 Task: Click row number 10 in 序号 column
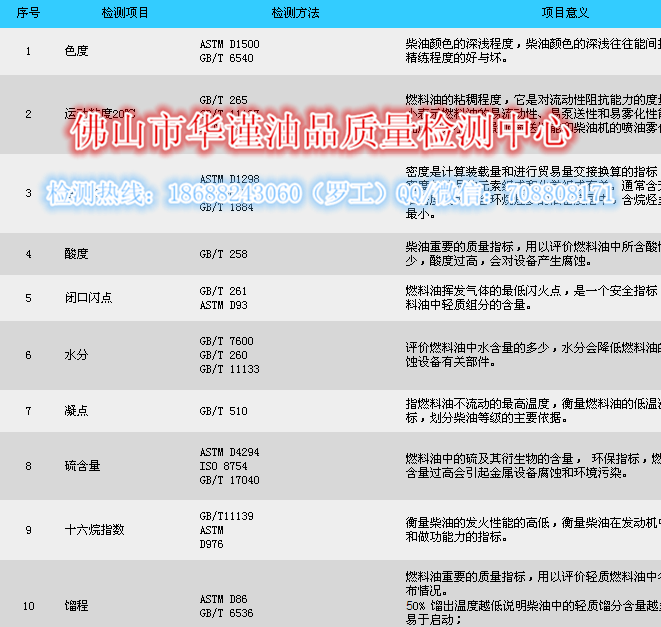click(28, 606)
